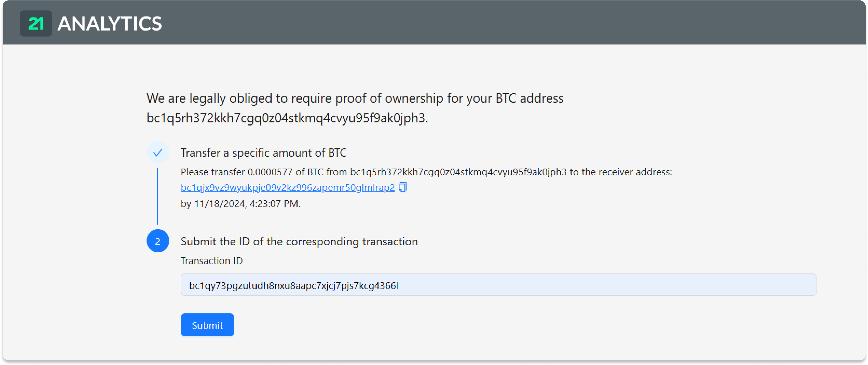The image size is (868, 365).
Task: Click the numbered badge next to Submit heading
Action: pyautogui.click(x=157, y=241)
